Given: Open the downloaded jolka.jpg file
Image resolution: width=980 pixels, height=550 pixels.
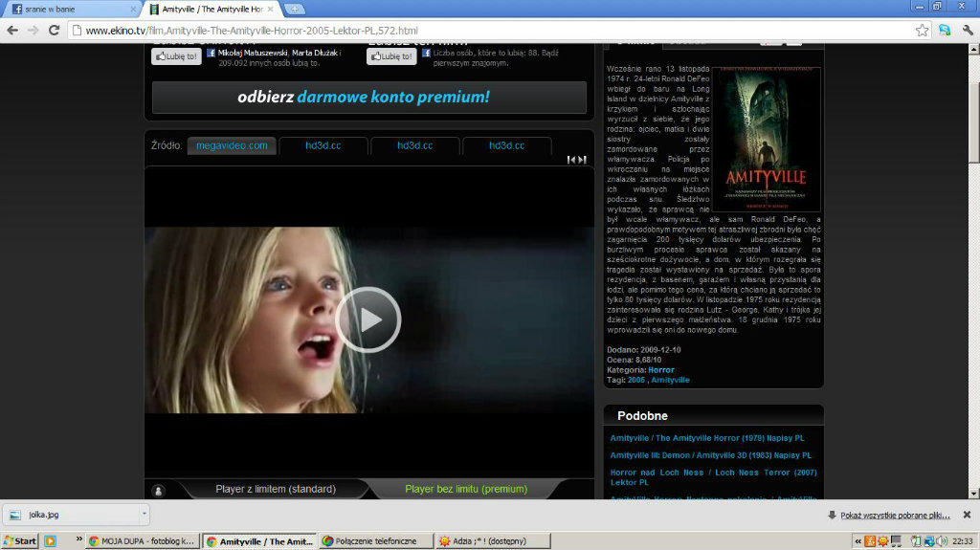Looking at the screenshot, I should (x=72, y=515).
